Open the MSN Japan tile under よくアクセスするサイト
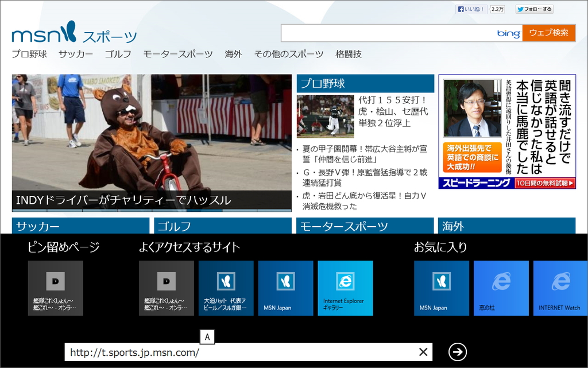 [x=285, y=288]
